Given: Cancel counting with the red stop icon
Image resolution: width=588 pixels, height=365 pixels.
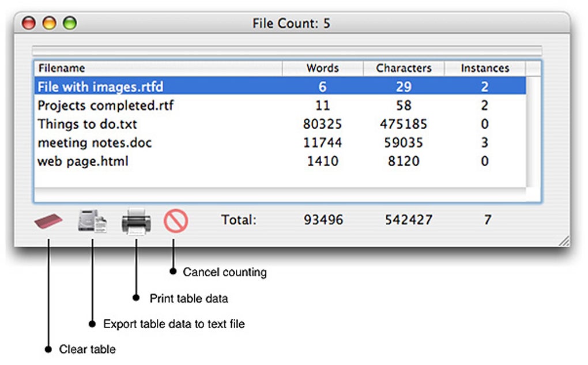Looking at the screenshot, I should [x=175, y=221].
